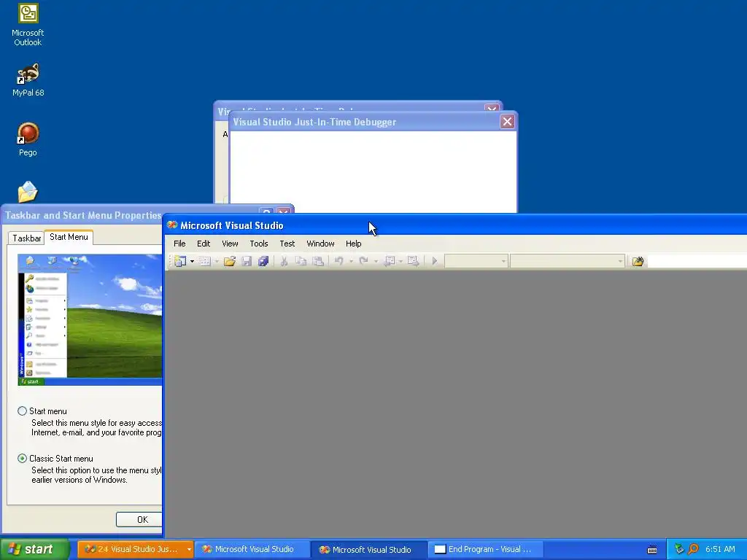Image resolution: width=747 pixels, height=560 pixels.
Task: Click the Save floppy disk icon
Action: [247, 261]
